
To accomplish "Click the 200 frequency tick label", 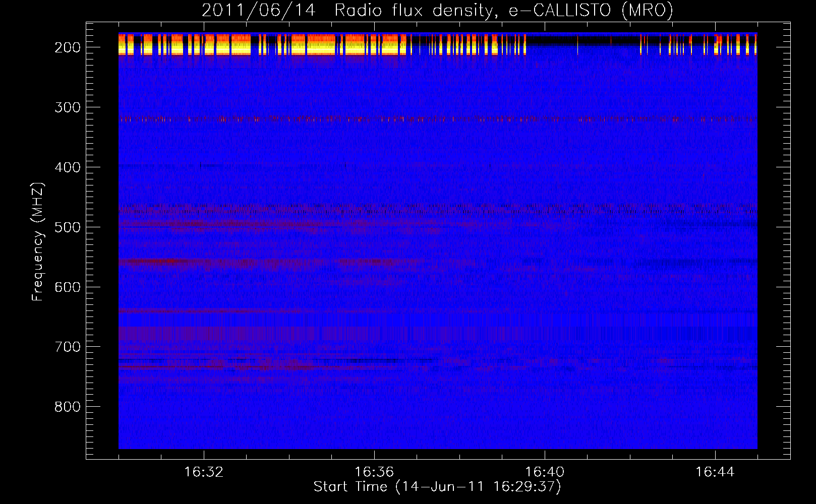I will click(68, 48).
